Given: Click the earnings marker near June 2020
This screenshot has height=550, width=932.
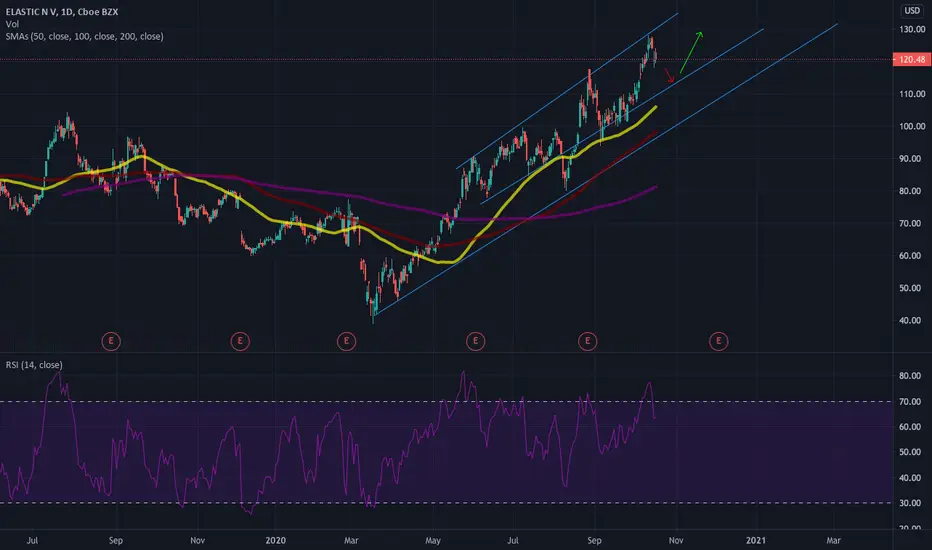Looking at the screenshot, I should (476, 341).
